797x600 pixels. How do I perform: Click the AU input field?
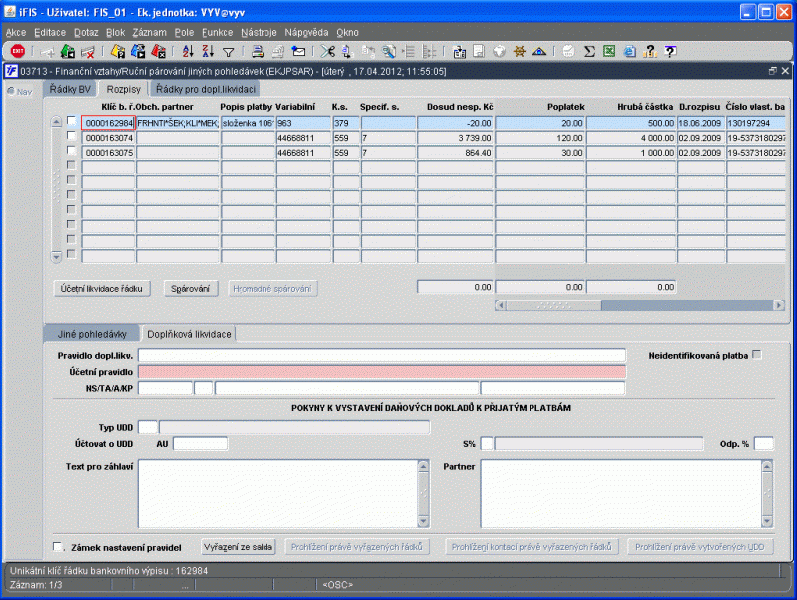click(200, 443)
